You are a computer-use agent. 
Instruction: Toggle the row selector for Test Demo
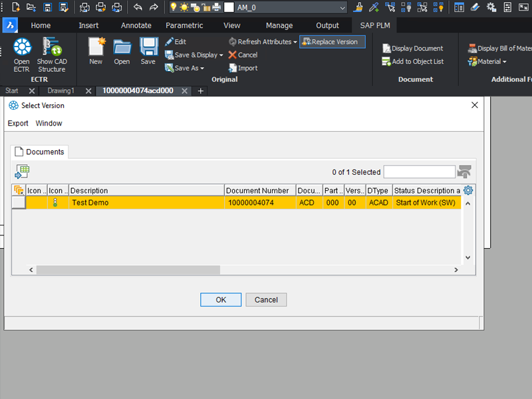point(19,203)
